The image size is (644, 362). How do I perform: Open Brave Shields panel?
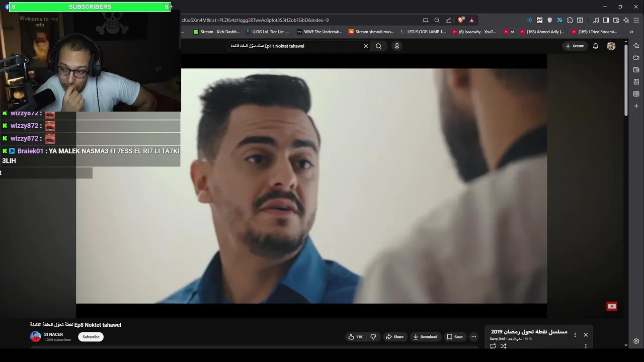coord(460,20)
